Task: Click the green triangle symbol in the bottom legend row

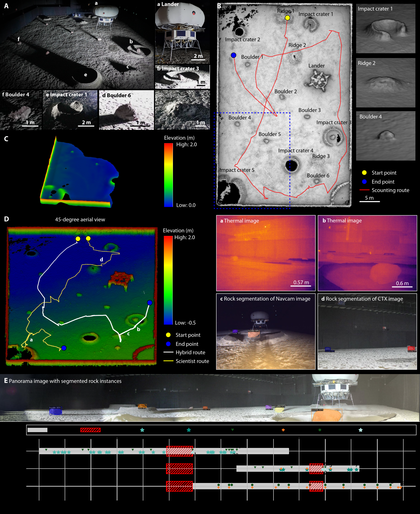Action: (233, 430)
